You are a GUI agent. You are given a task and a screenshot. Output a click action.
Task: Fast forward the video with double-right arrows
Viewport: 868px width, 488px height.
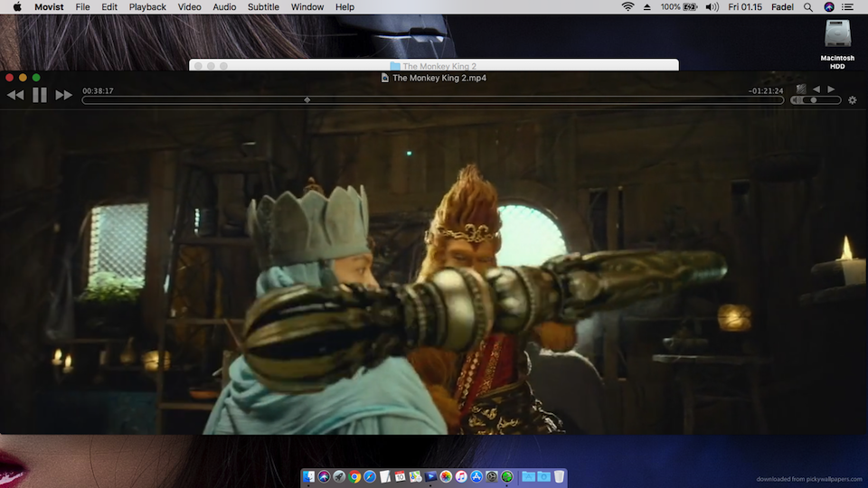click(x=63, y=95)
